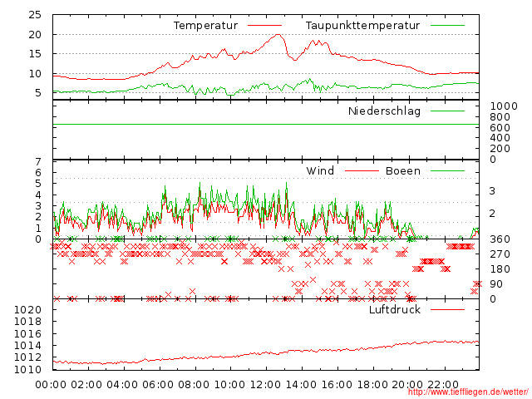Screen dimensions: 532x399
Task: Click the 1020 pressure axis value
Action: tap(27, 310)
